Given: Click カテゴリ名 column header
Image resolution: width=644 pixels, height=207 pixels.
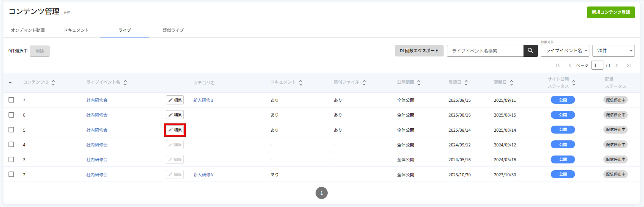Looking at the screenshot, I should 204,83.
